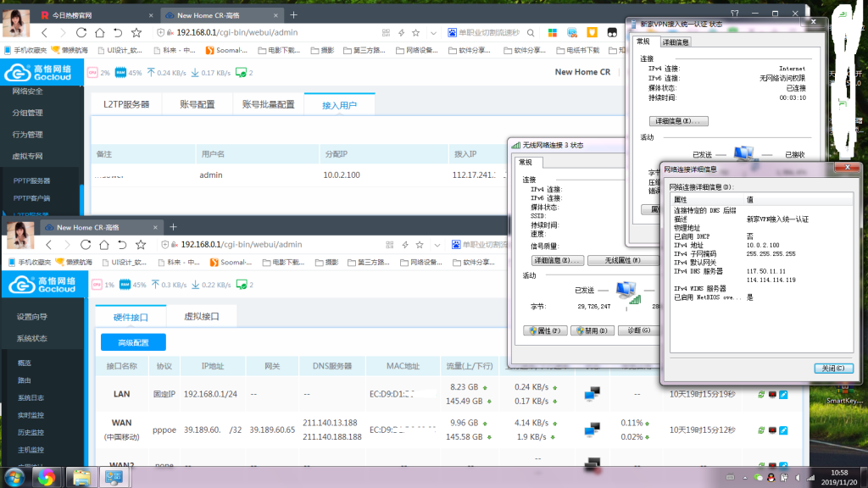Click the undo-close icon in the lower browser toolbar

click(x=122, y=245)
